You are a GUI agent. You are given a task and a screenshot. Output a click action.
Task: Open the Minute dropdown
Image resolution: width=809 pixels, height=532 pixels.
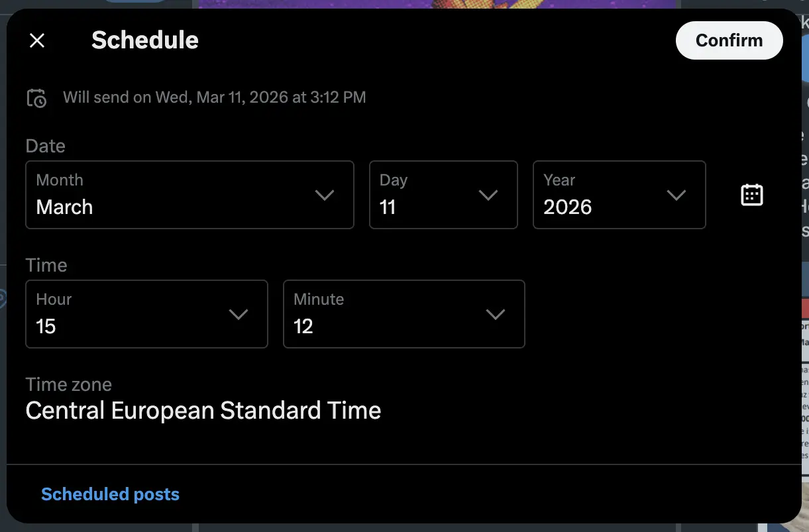point(496,314)
